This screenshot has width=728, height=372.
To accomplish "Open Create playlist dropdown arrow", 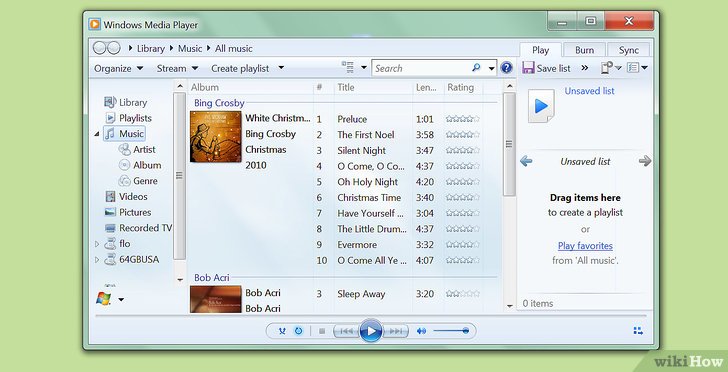I will (x=281, y=68).
